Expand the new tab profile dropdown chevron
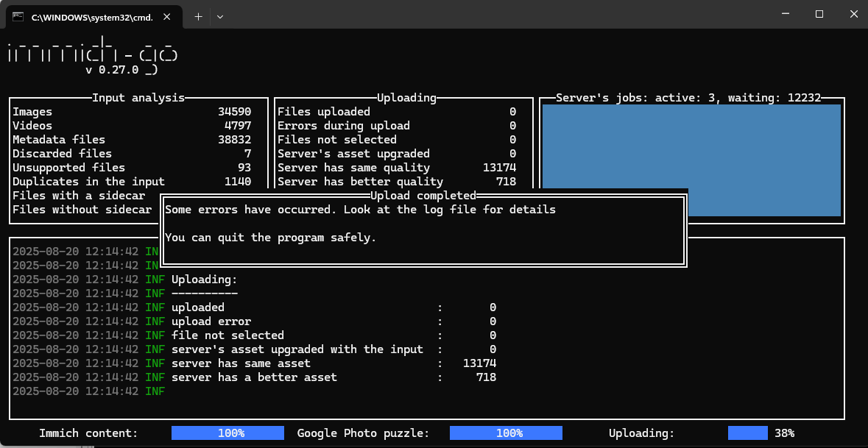Screen dimensions: 868x448 220,17
